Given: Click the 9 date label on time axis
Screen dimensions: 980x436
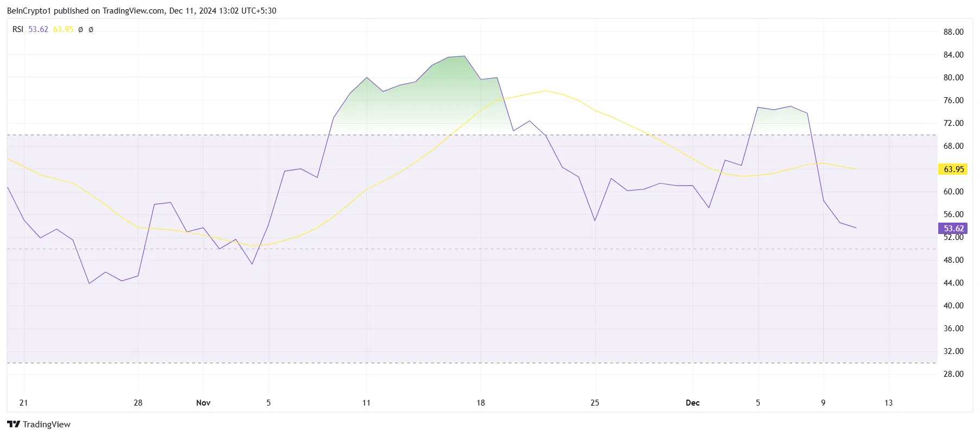Looking at the screenshot, I should [x=823, y=403].
